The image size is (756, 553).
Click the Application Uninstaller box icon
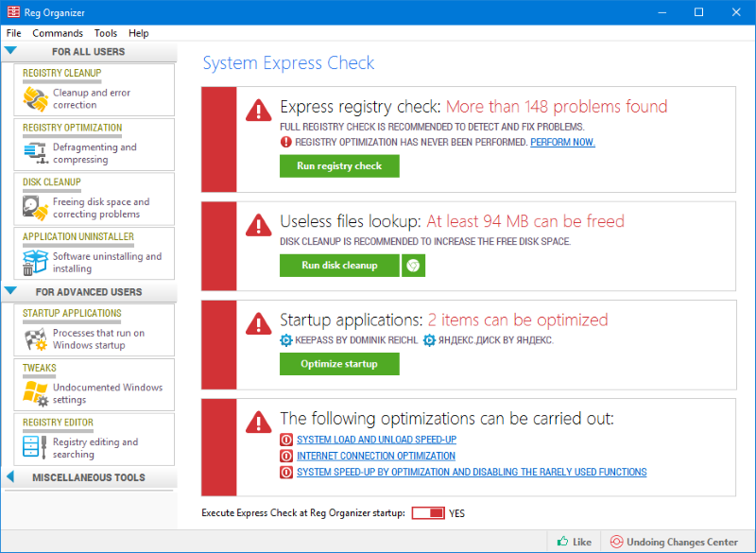pyautogui.click(x=35, y=262)
